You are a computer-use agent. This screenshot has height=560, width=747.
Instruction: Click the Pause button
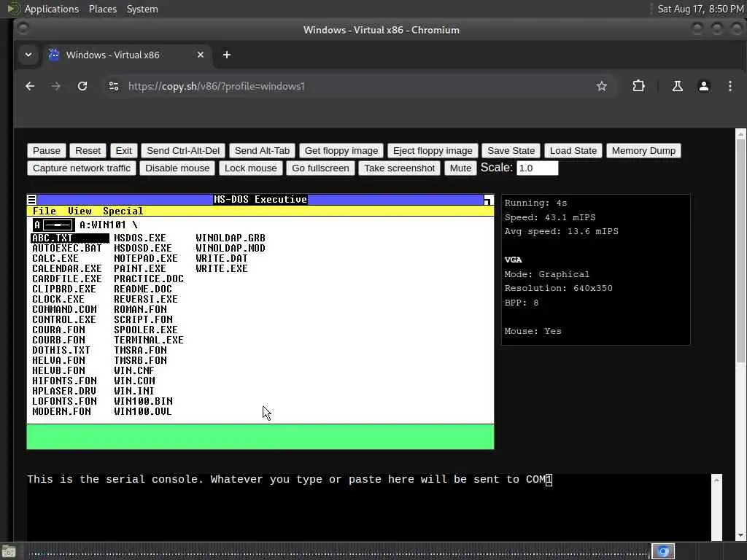(x=47, y=150)
